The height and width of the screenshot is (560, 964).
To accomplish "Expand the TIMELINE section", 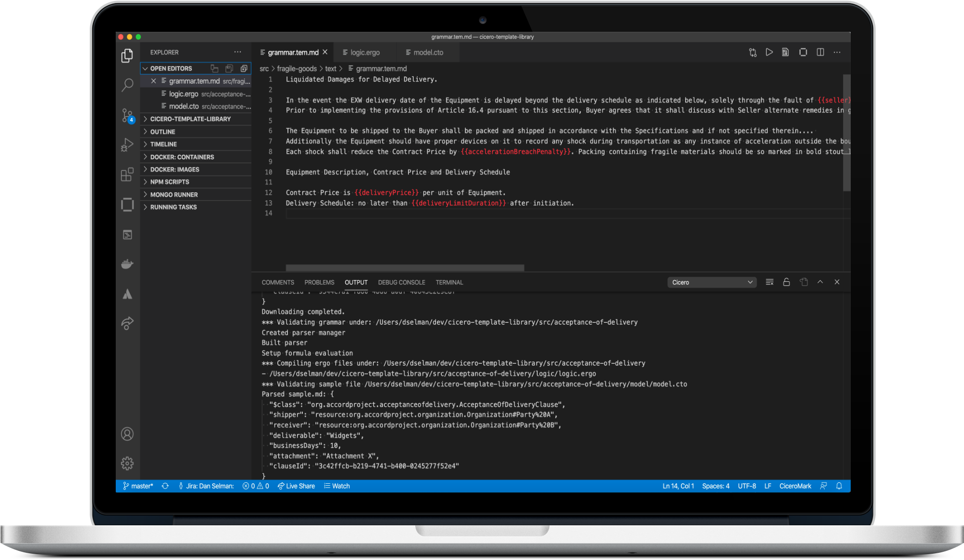I will click(x=164, y=145).
